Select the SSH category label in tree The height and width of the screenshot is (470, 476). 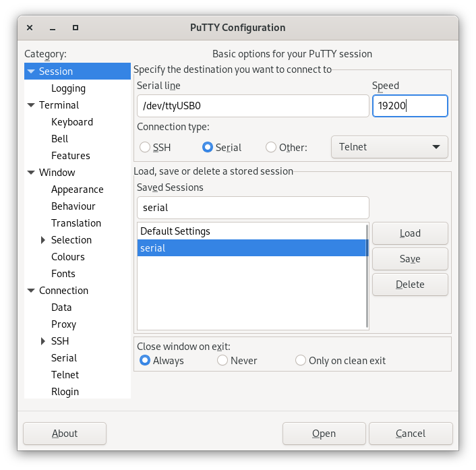pyautogui.click(x=60, y=341)
